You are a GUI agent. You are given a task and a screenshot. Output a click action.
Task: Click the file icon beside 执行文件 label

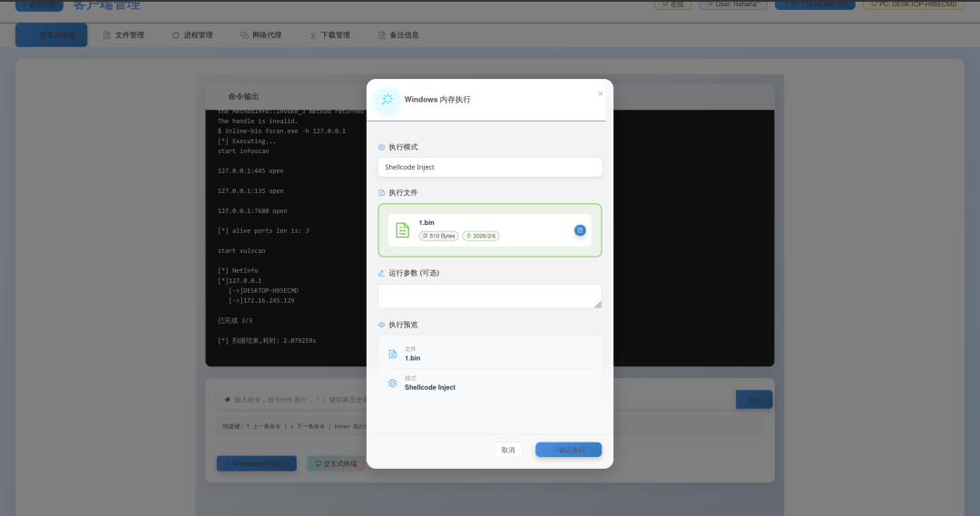(381, 193)
